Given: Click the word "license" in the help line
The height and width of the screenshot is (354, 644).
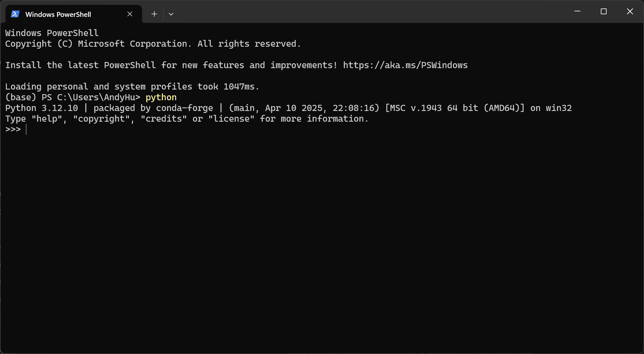Looking at the screenshot, I should [x=231, y=119].
